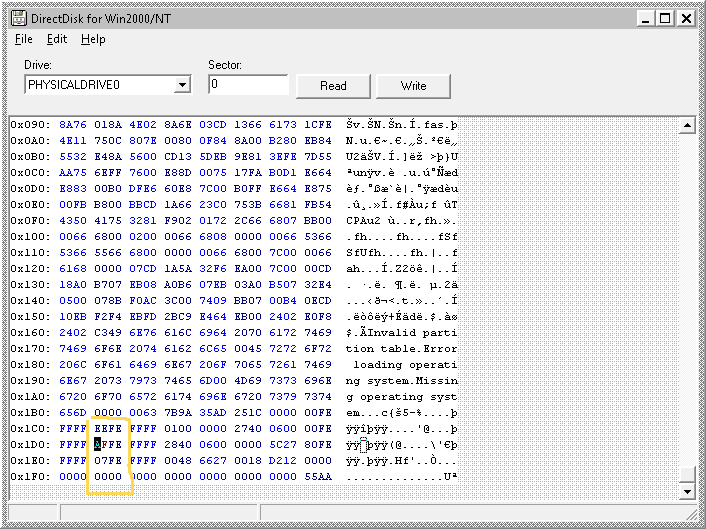This screenshot has height=529, width=706.
Task: Select hex value 2740 on row 0x1C0
Action: click(x=248, y=429)
